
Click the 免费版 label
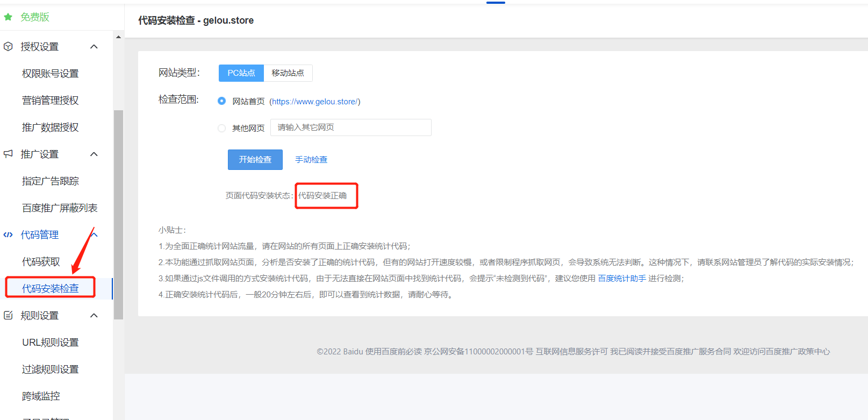pos(35,17)
